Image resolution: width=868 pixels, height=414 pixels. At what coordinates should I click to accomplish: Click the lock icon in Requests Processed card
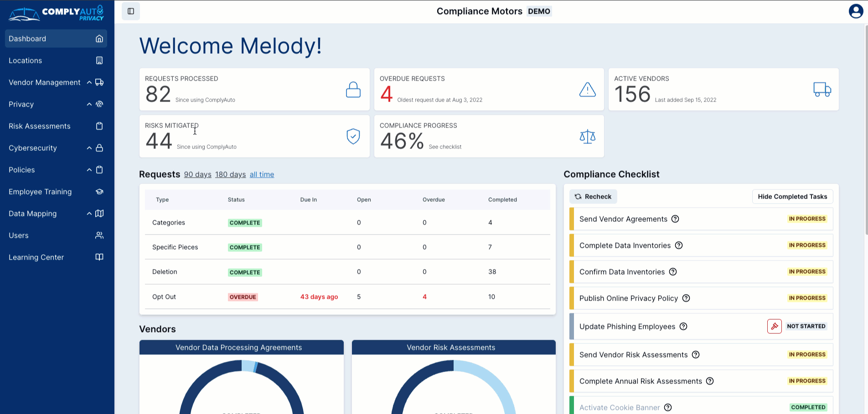tap(353, 90)
